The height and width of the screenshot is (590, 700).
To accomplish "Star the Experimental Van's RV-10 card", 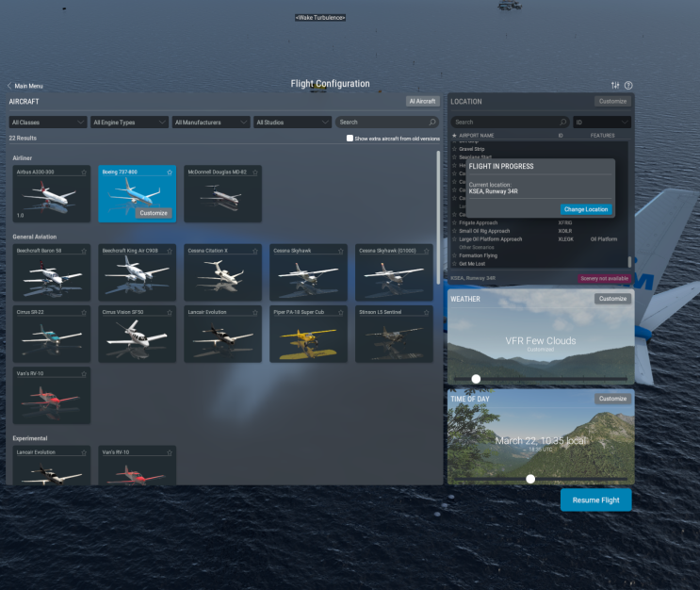I will tap(170, 453).
